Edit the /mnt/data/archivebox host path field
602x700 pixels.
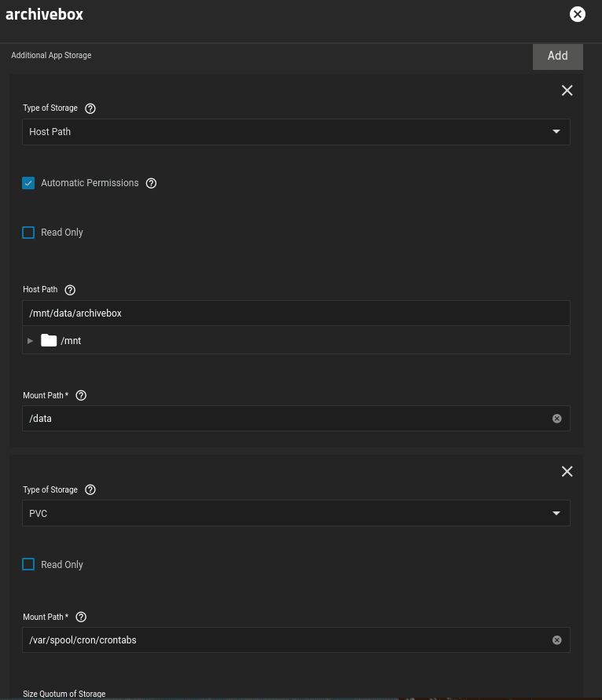tap(296, 313)
